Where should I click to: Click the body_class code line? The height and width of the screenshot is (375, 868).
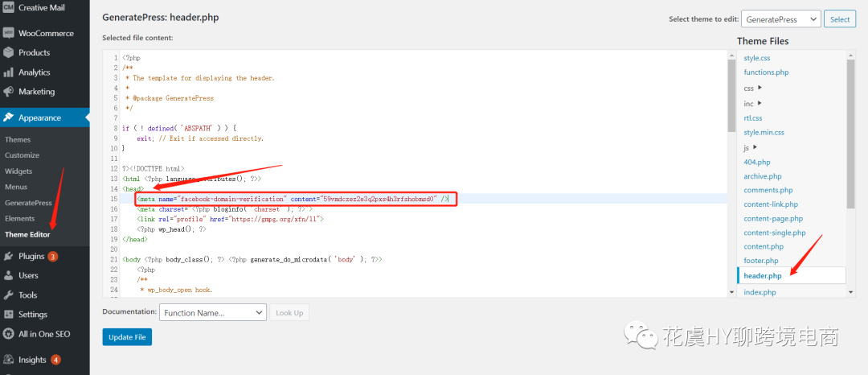point(252,259)
